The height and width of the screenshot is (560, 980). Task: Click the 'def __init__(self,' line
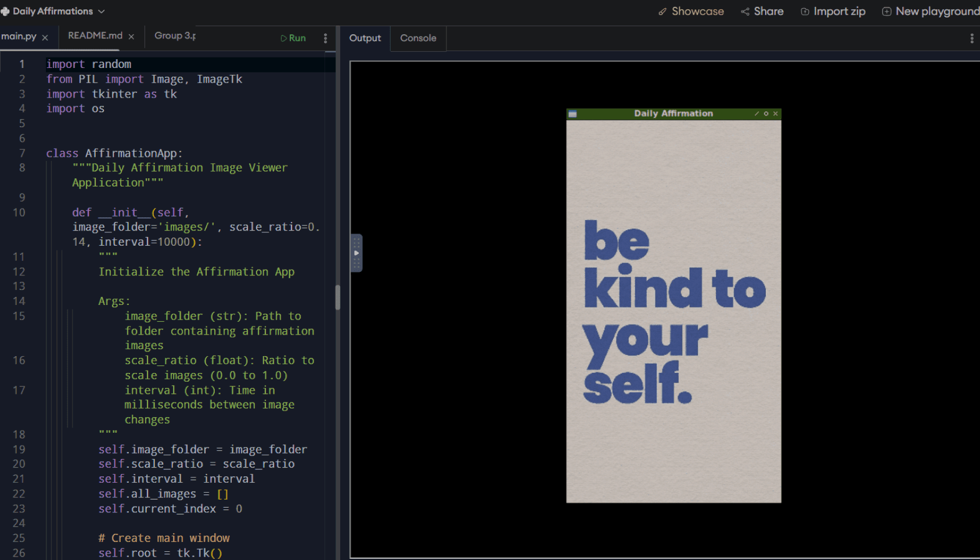(x=131, y=213)
